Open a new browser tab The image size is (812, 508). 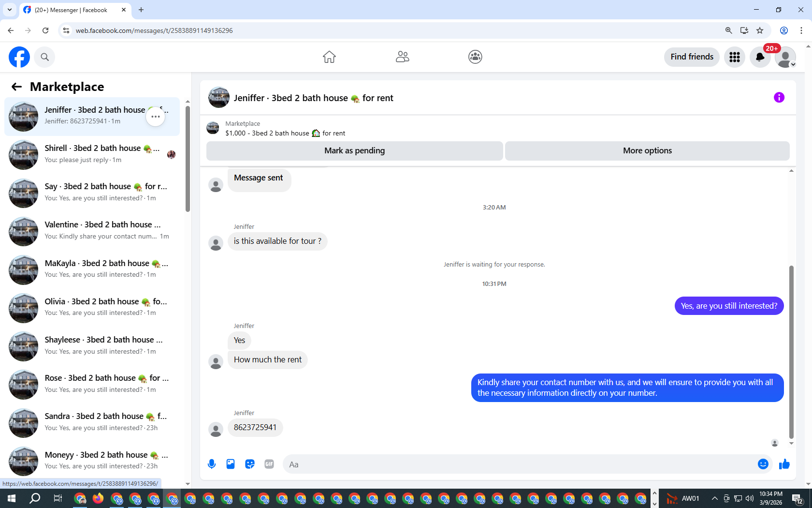(x=141, y=10)
